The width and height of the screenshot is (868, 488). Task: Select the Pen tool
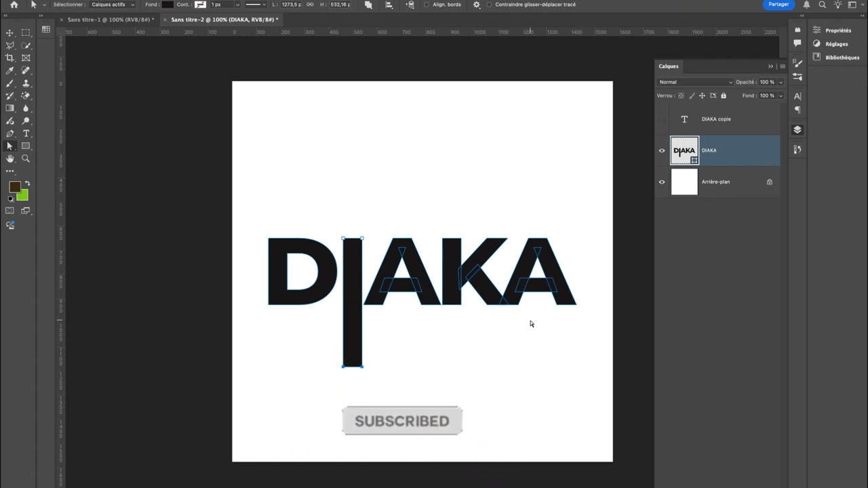[x=9, y=134]
